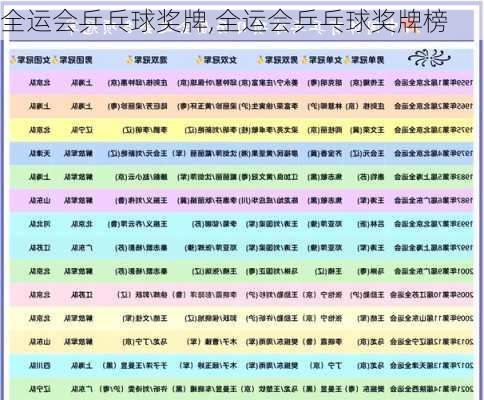
Task: Select the 2017年第13届天津全运会 row label
Action: 431,365
